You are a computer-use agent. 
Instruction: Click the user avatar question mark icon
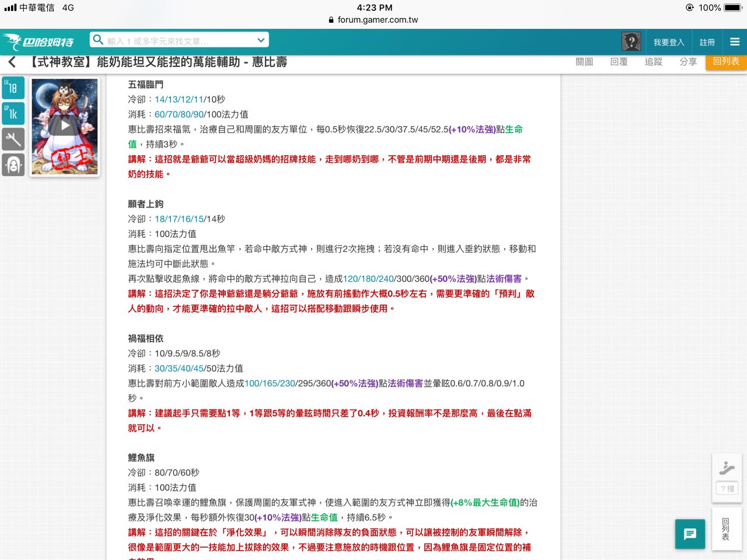[631, 42]
